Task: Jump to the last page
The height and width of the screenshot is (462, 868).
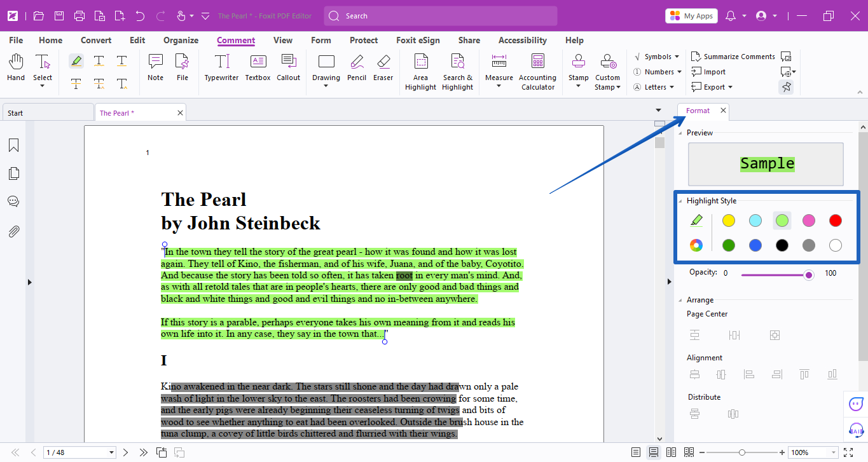Action: pyautogui.click(x=144, y=452)
